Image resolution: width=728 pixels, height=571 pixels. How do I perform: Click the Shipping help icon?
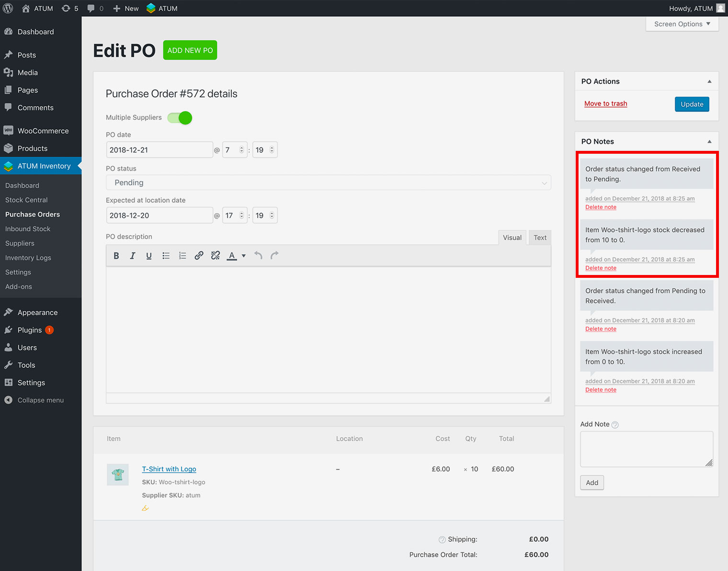(442, 539)
